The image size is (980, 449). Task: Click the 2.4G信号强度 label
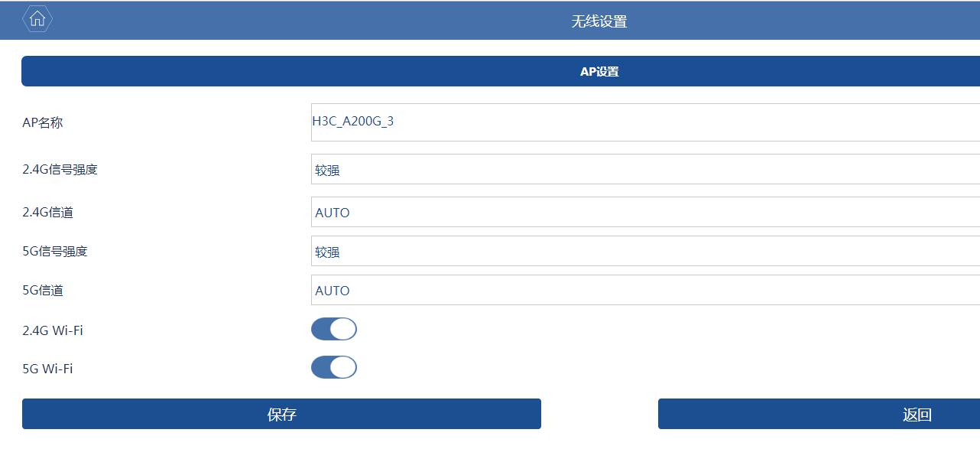[x=60, y=169]
